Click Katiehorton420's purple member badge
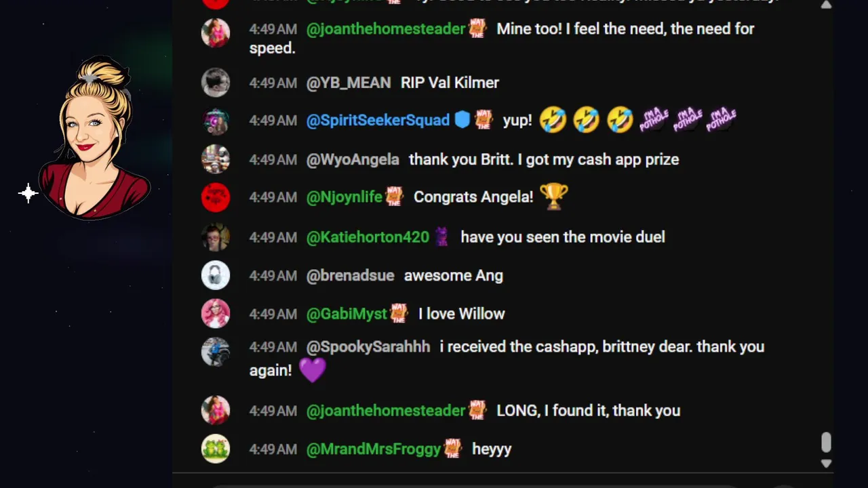The height and width of the screenshot is (488, 868). [x=441, y=237]
